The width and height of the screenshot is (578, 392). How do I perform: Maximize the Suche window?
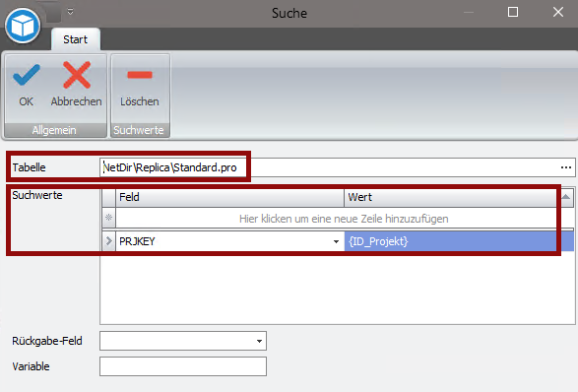[x=513, y=12]
